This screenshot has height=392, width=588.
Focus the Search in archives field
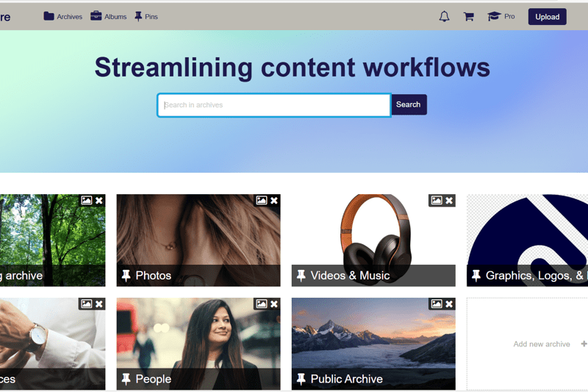(x=273, y=105)
